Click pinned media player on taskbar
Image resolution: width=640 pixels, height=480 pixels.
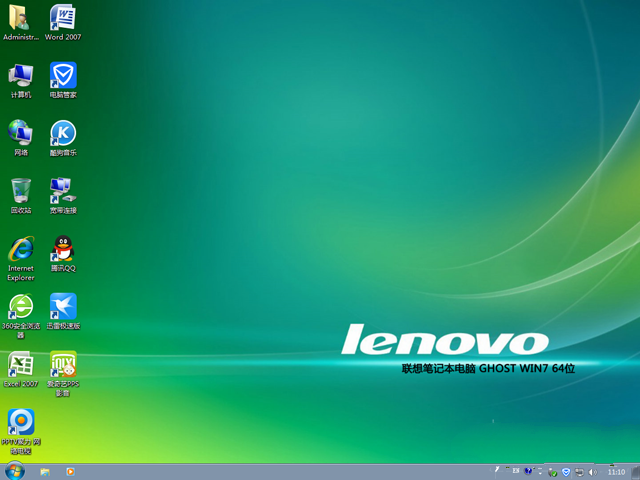[x=70, y=471]
